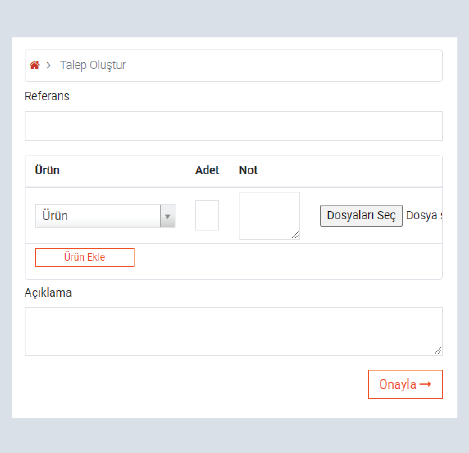Focus the Referans text input
The image size is (469, 453).
pos(234,126)
